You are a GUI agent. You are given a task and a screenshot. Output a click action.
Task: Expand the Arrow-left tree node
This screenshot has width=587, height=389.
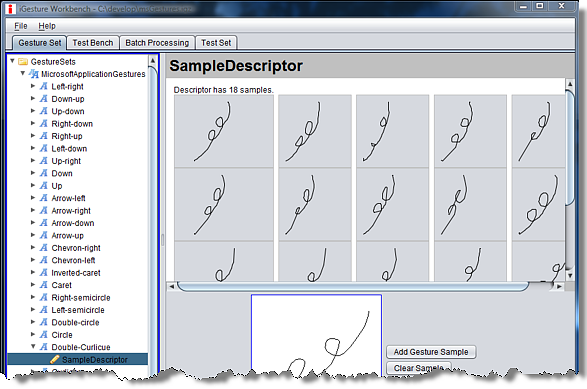pos(33,198)
